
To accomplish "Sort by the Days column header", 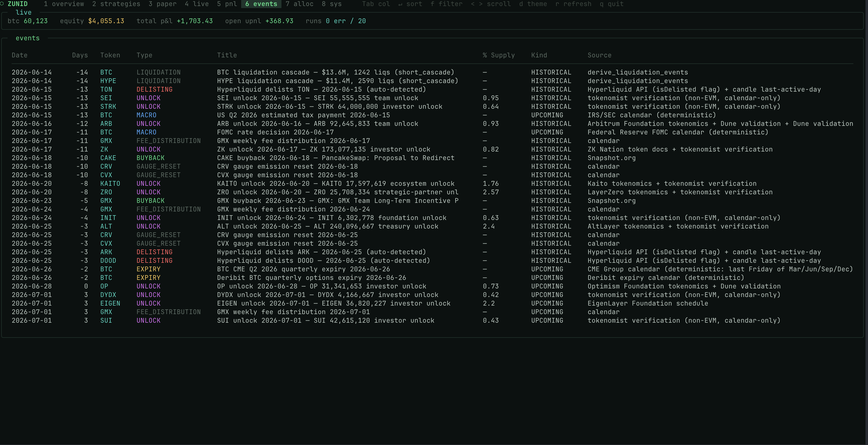I will tap(80, 55).
